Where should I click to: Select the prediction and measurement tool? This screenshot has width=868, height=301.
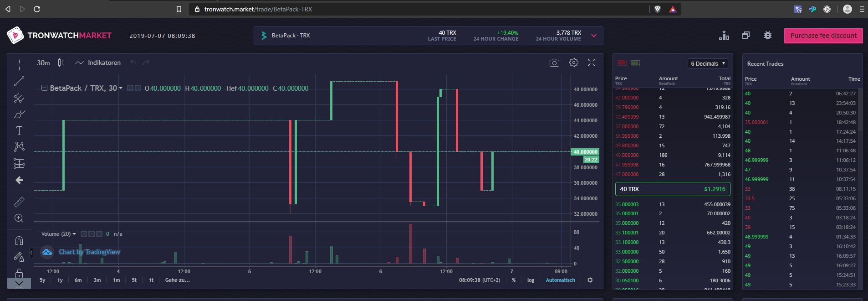(x=19, y=163)
